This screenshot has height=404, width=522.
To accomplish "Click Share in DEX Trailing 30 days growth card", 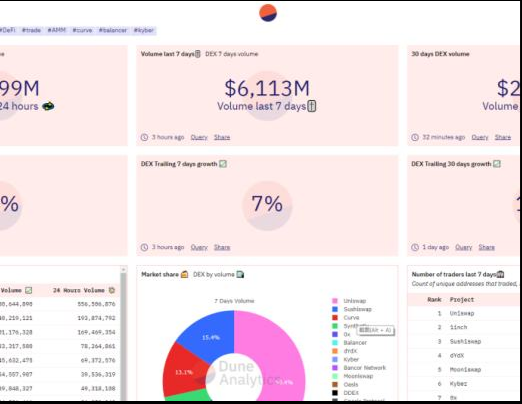I will click(x=487, y=247).
